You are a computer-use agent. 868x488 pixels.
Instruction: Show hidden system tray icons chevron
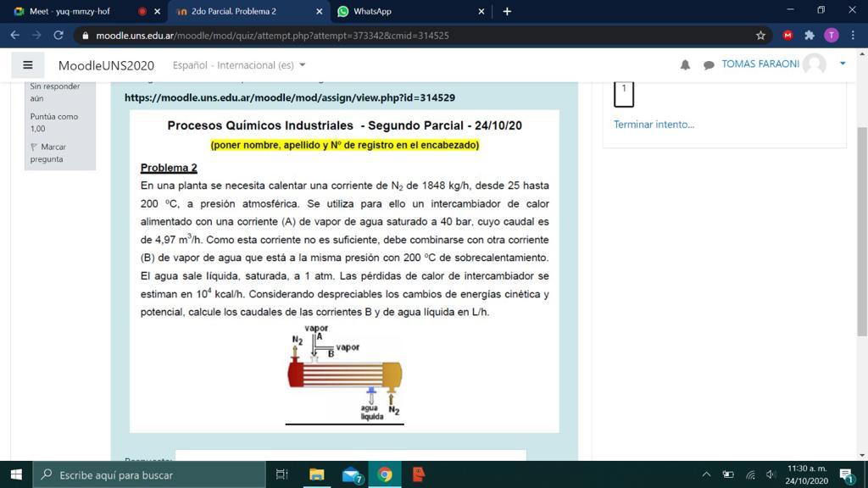[x=706, y=474]
